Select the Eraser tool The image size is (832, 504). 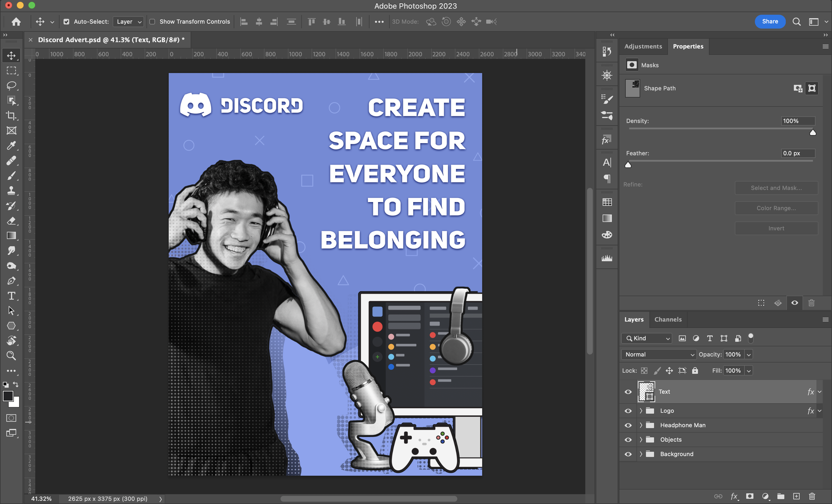(12, 221)
